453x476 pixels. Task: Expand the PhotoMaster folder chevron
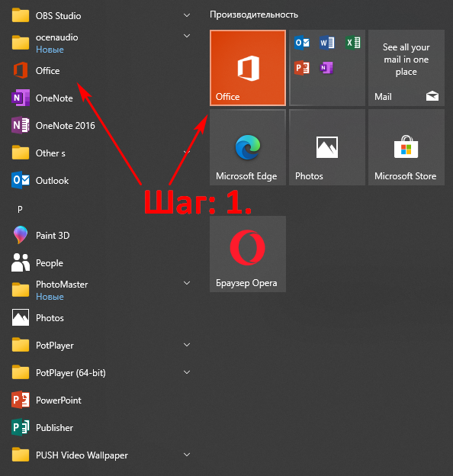click(187, 283)
